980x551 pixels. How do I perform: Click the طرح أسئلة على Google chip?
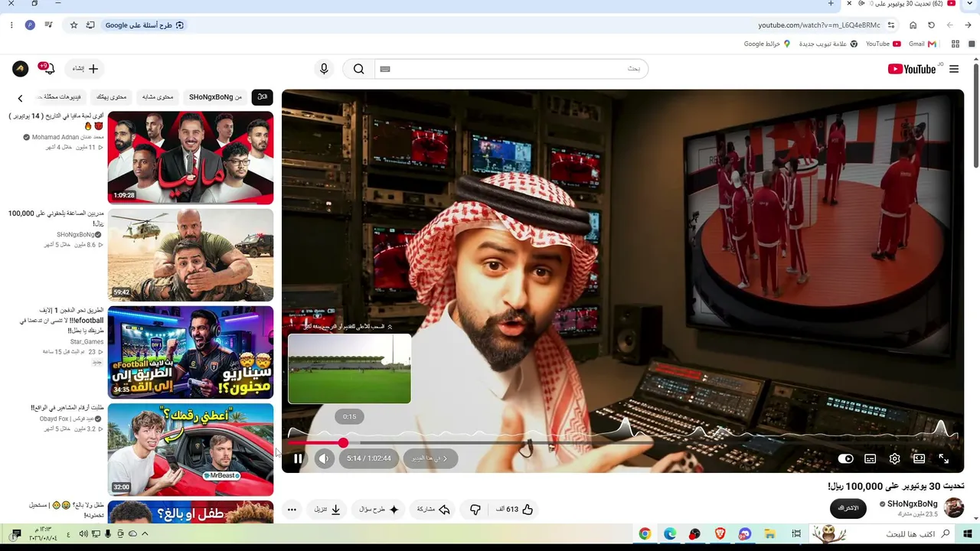coord(145,25)
